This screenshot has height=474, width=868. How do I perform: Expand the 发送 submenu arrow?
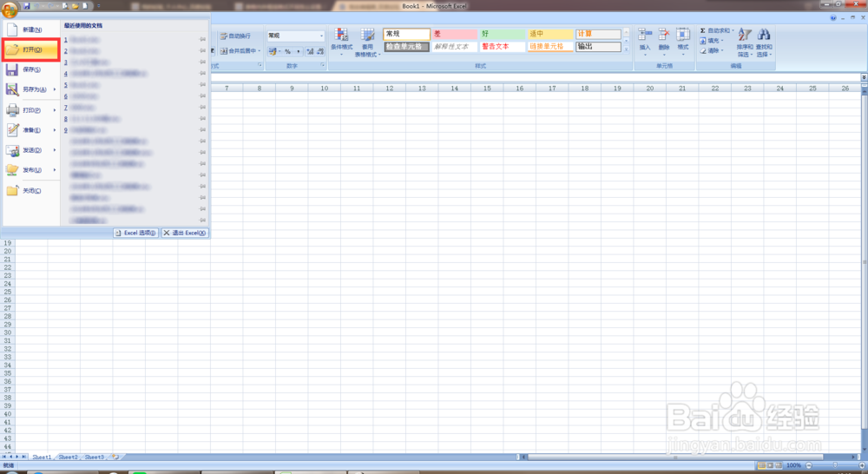click(x=55, y=150)
